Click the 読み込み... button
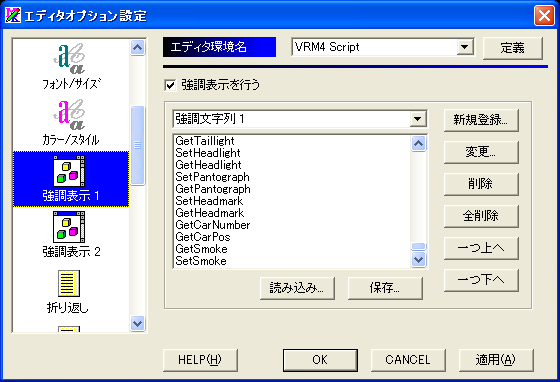The width and height of the screenshot is (560, 382). coord(297,288)
